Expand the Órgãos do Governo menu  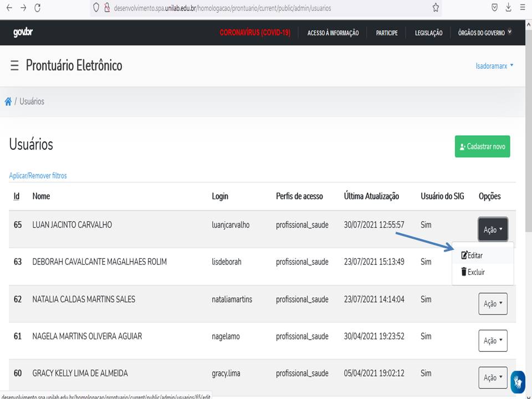pos(484,33)
